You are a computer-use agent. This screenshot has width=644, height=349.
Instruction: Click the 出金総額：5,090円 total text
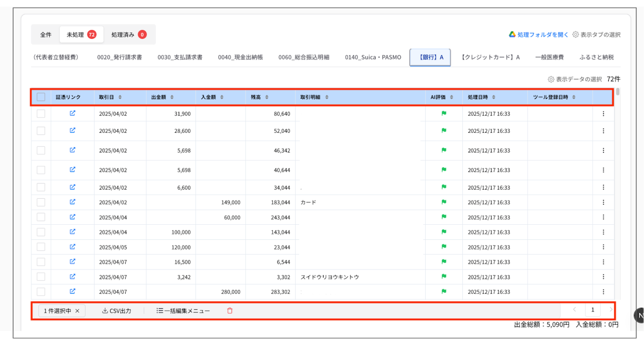coord(542,325)
